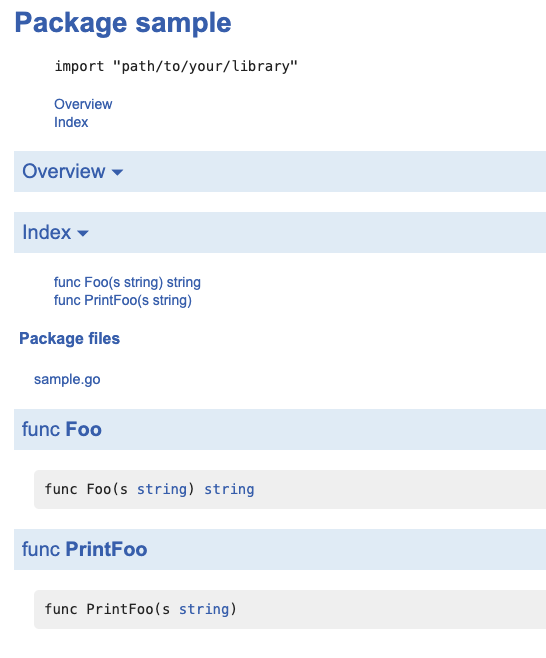This screenshot has width=546, height=658.
Task: Jump to func Foo(s string) string
Action: click(127, 282)
